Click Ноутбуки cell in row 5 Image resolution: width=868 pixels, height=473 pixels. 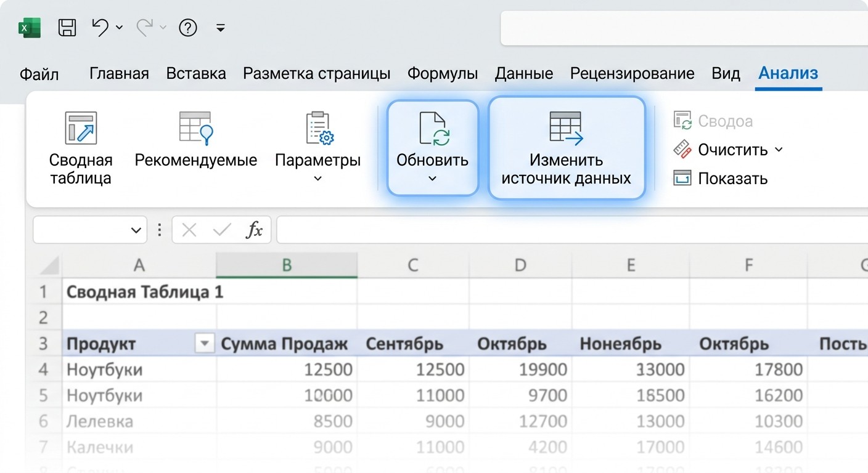pos(139,395)
